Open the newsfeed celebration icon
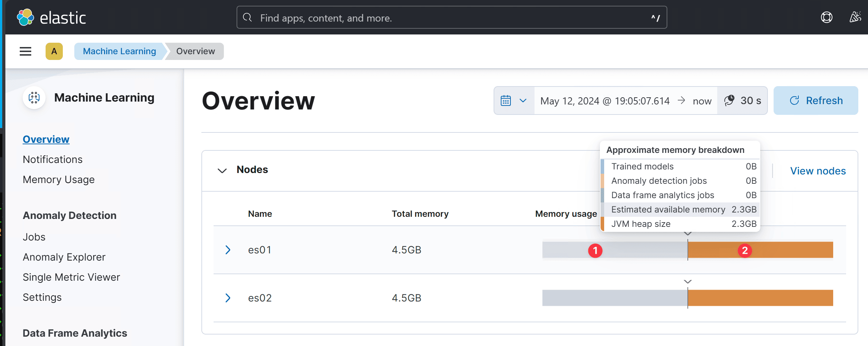 coord(855,17)
